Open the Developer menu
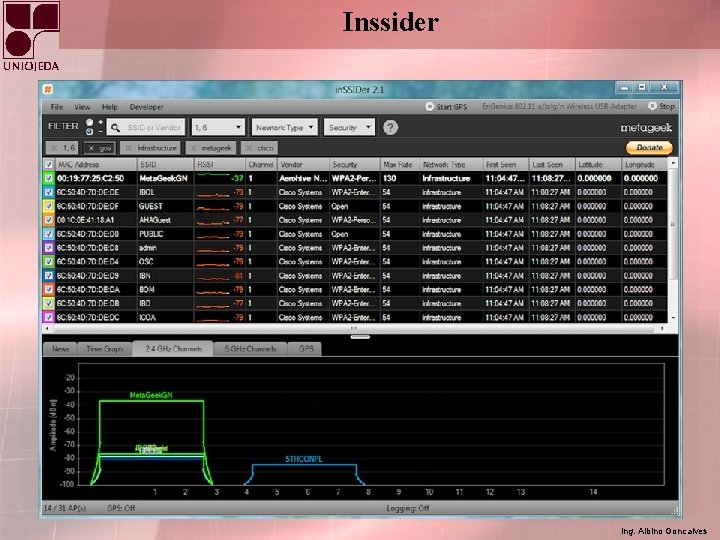Viewport: 720px width, 540px height. point(146,107)
